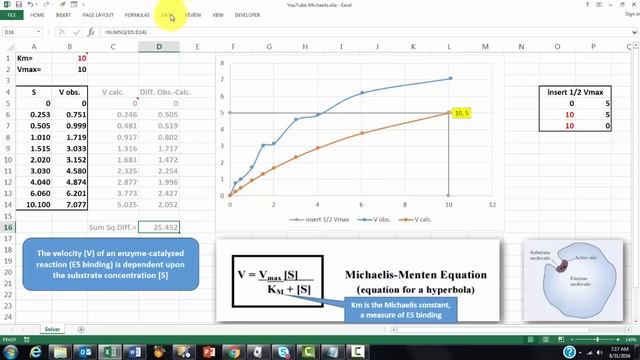Open the Customize Quick Access Toolbar dropdown
Viewport: 640px width, 360px height.
83,5
